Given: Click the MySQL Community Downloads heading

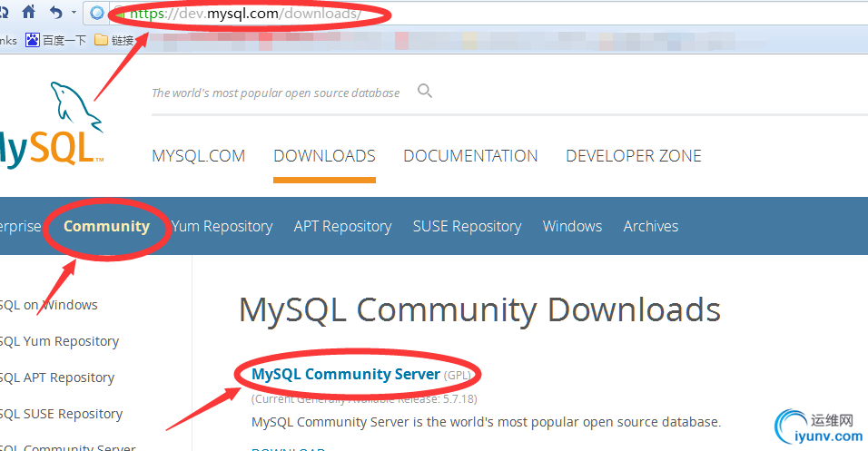Looking at the screenshot, I should point(480,309).
